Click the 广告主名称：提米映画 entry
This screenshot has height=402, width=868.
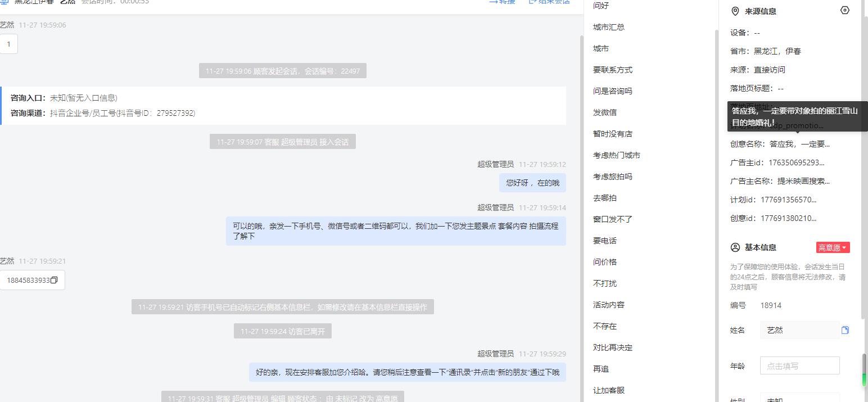[x=780, y=181]
